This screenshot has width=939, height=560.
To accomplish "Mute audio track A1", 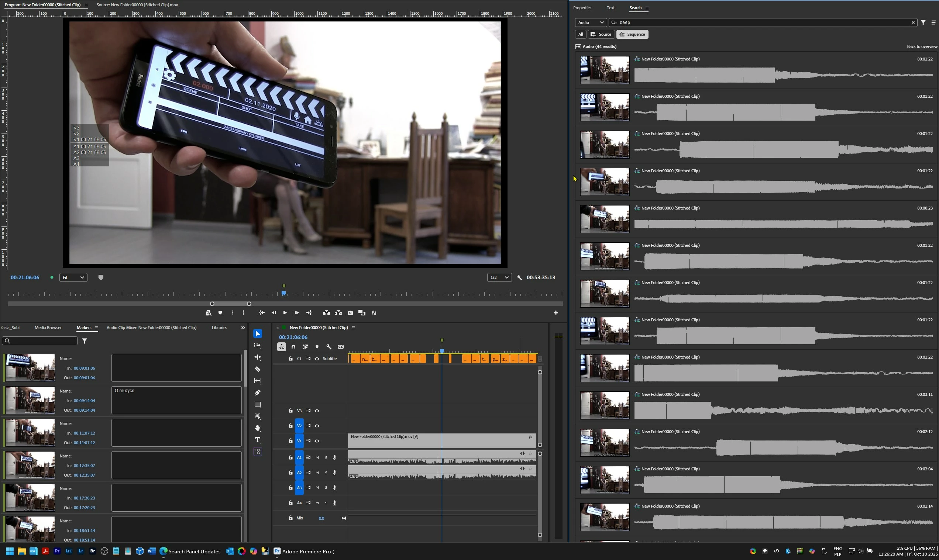I will tap(317, 457).
